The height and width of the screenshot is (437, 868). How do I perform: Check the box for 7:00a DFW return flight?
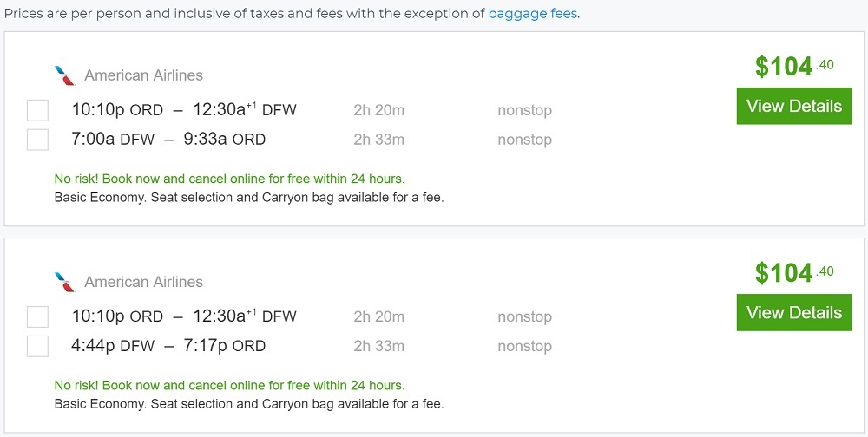[x=37, y=140]
